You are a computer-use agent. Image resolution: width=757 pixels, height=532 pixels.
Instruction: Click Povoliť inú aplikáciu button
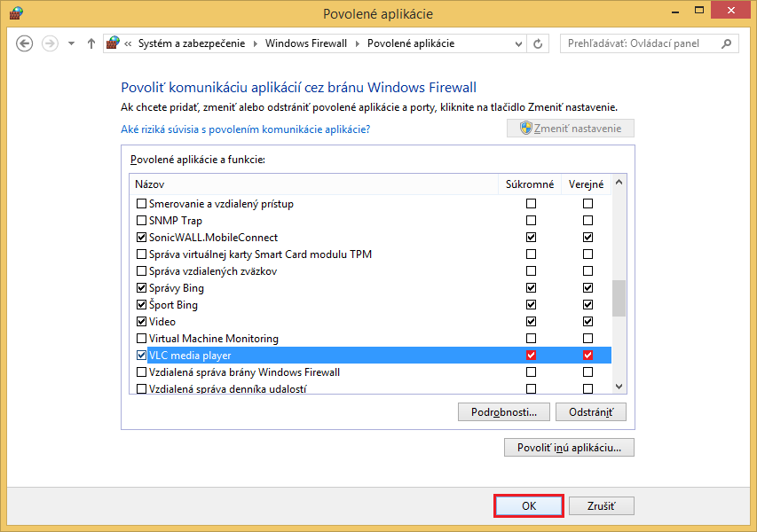(x=569, y=448)
